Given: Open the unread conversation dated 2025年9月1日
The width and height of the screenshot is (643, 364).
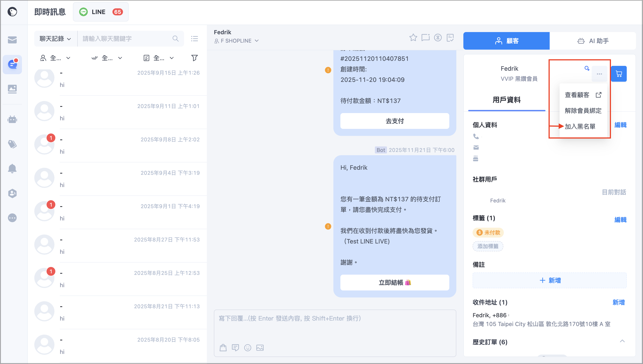Looking at the screenshot, I should (117, 212).
